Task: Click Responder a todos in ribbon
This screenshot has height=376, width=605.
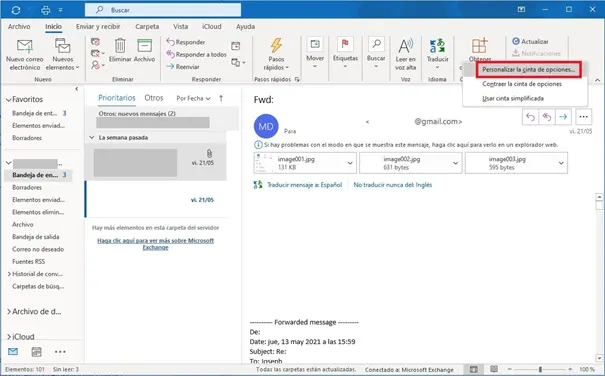Action: (196, 54)
